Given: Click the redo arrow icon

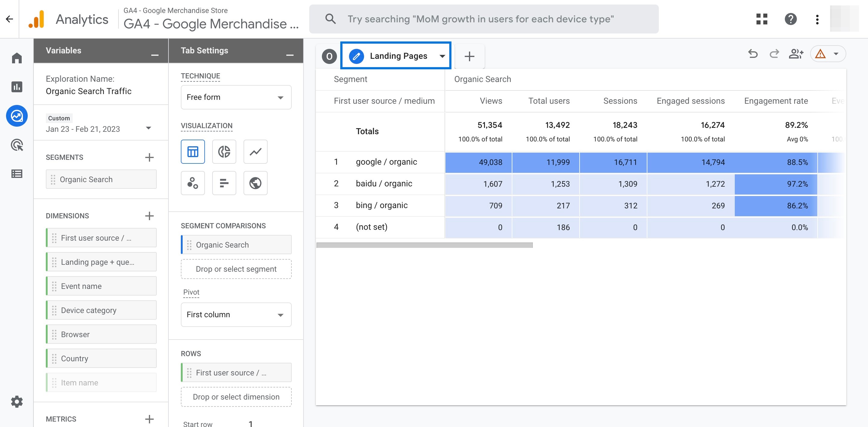Looking at the screenshot, I should pos(773,55).
